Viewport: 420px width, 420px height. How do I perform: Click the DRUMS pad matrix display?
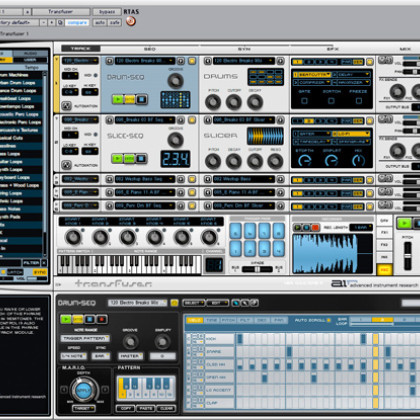click(x=266, y=77)
